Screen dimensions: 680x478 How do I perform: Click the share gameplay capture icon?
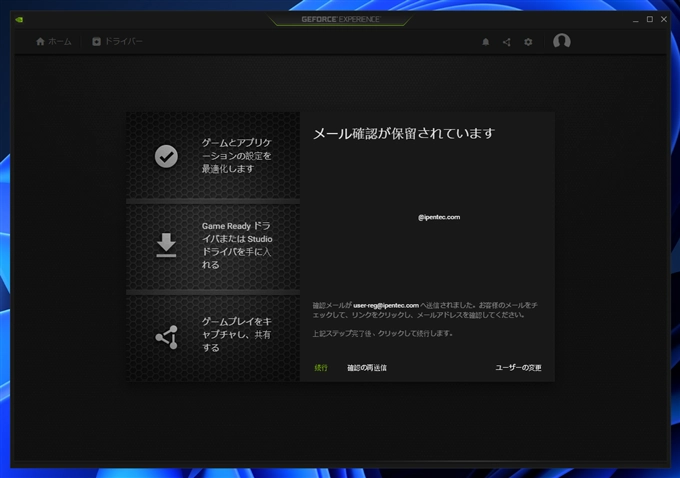pyautogui.click(x=167, y=337)
